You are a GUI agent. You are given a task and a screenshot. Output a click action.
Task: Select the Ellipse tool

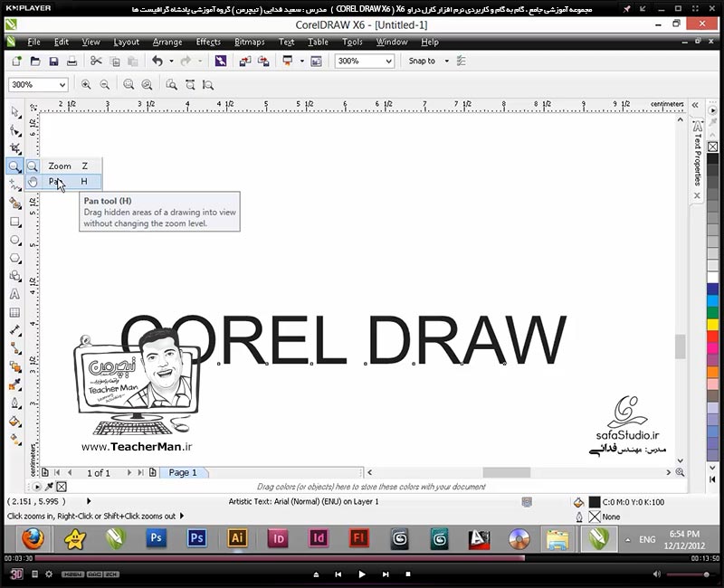[15, 240]
